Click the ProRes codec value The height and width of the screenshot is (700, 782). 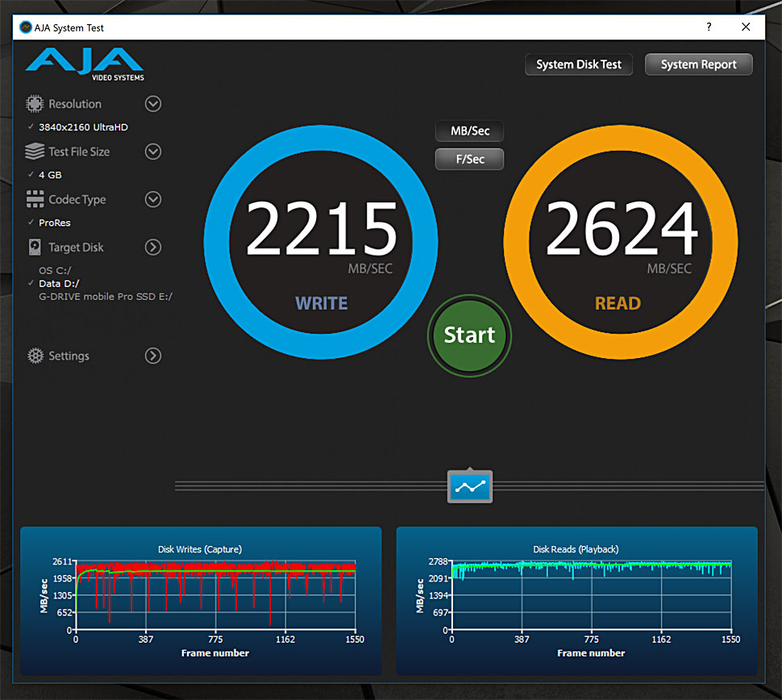click(x=54, y=223)
